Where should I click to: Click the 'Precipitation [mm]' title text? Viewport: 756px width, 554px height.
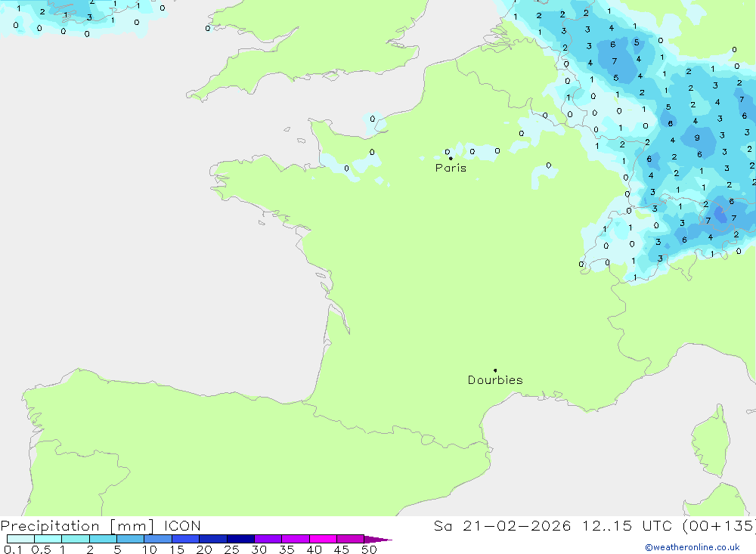77,525
